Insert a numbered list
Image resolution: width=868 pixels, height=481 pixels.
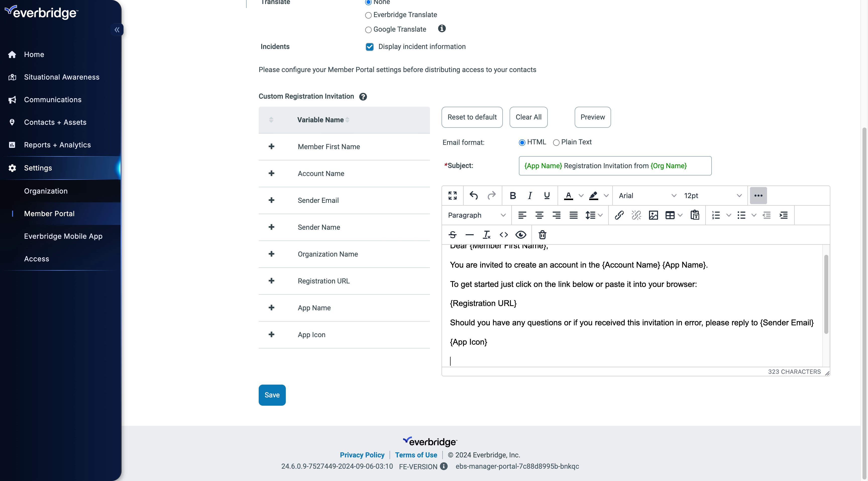click(x=716, y=215)
